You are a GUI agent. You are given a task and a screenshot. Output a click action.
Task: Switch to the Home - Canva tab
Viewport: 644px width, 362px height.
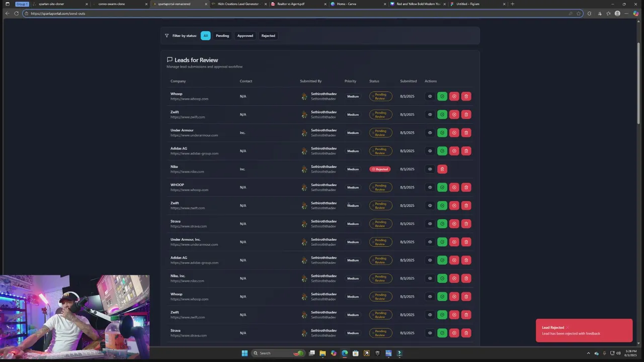[x=357, y=4]
